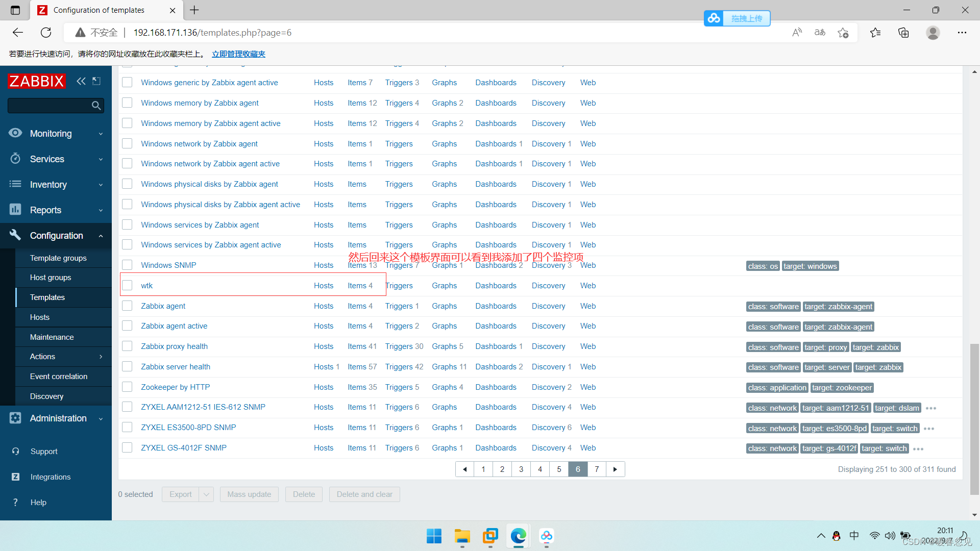The image size is (980, 551).
Task: Select Zabbix server health checkbox
Action: pyautogui.click(x=128, y=366)
